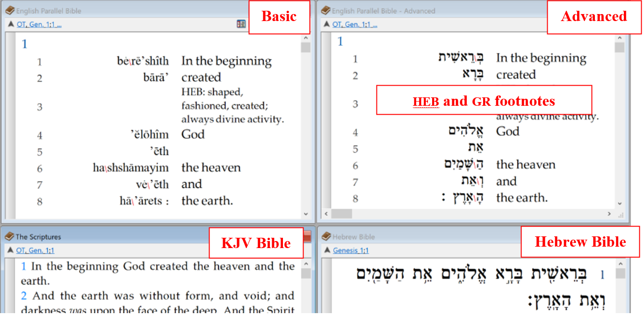The height and width of the screenshot is (315, 644).
Task: Click the up scroll arrow in the Advanced panel
Action: click(619, 37)
